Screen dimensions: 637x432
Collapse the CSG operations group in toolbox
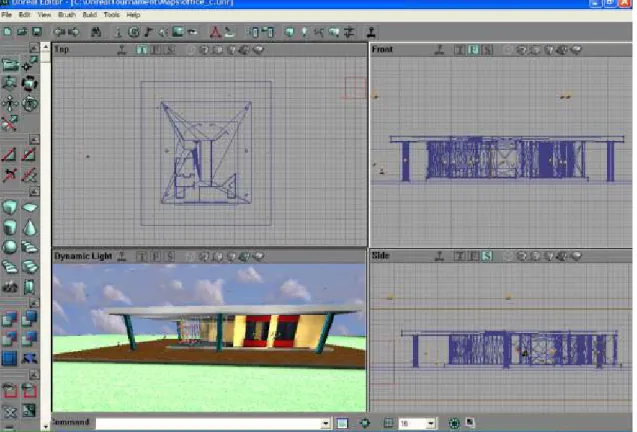pos(35,303)
